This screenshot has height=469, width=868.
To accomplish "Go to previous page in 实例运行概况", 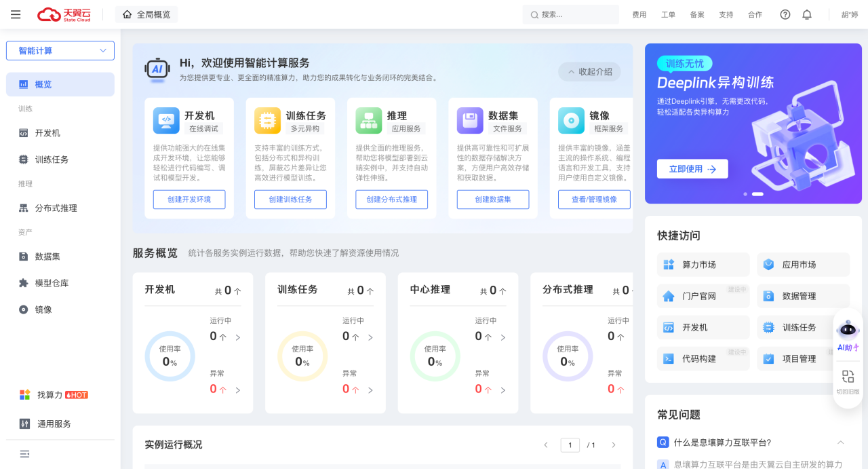I will click(x=546, y=445).
